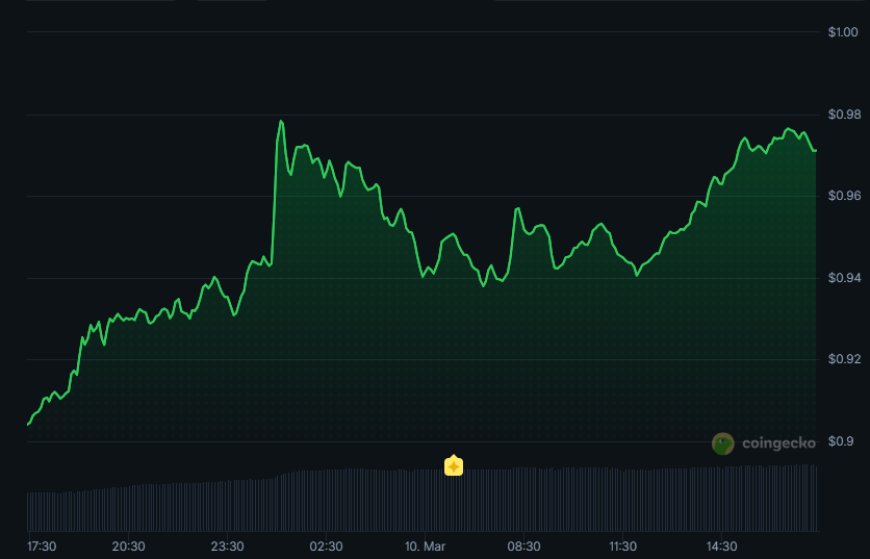Select the 17:30 time axis label
870x559 pixels.
coord(41,546)
